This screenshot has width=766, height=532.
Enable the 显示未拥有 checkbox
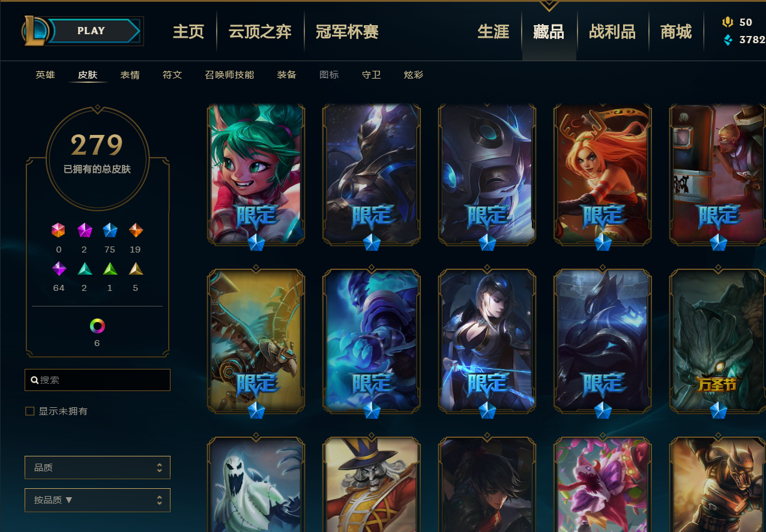(29, 411)
